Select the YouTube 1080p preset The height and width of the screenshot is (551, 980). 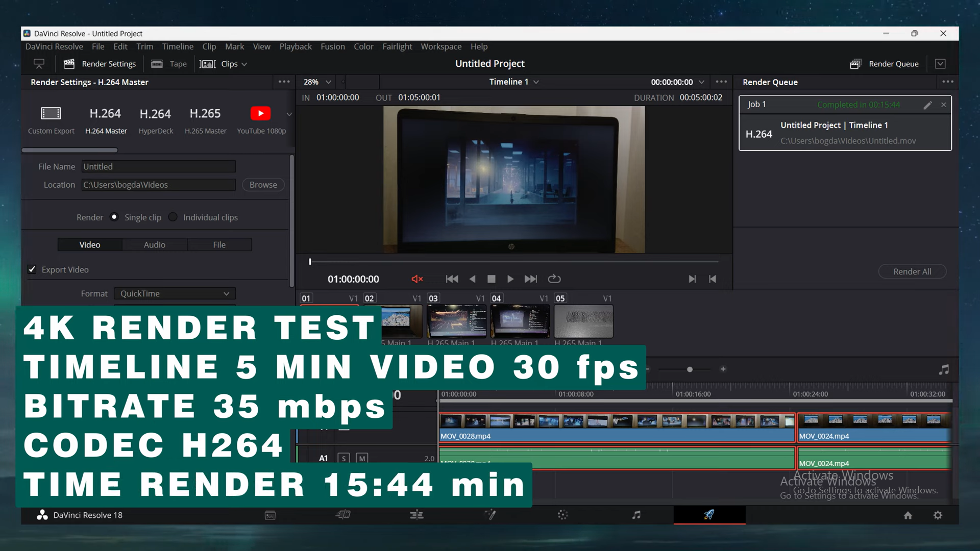point(261,120)
